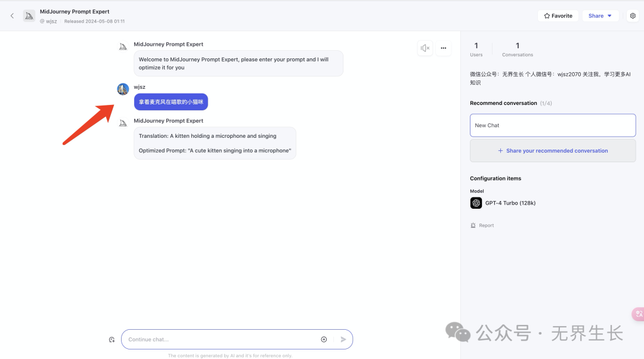Viewport: 644px width, 359px height.
Task: Click the new conversation icon beside input
Action: [x=112, y=340]
